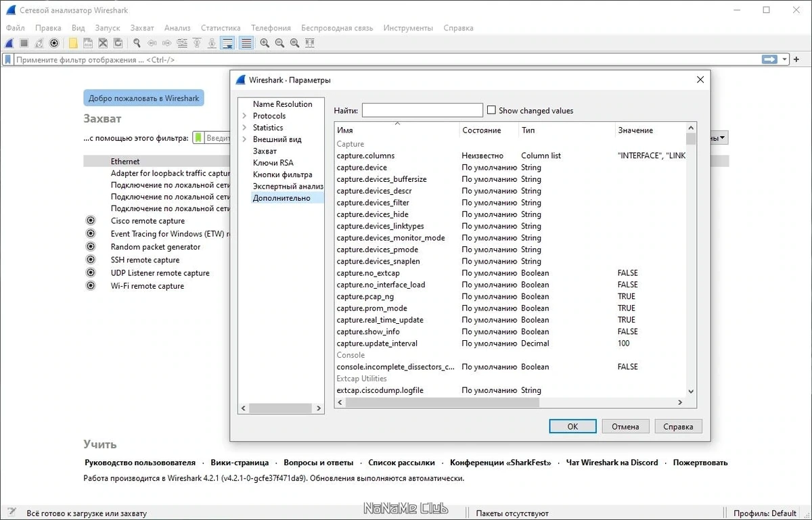
Task: Open capture options gear icon
Action: coord(54,43)
